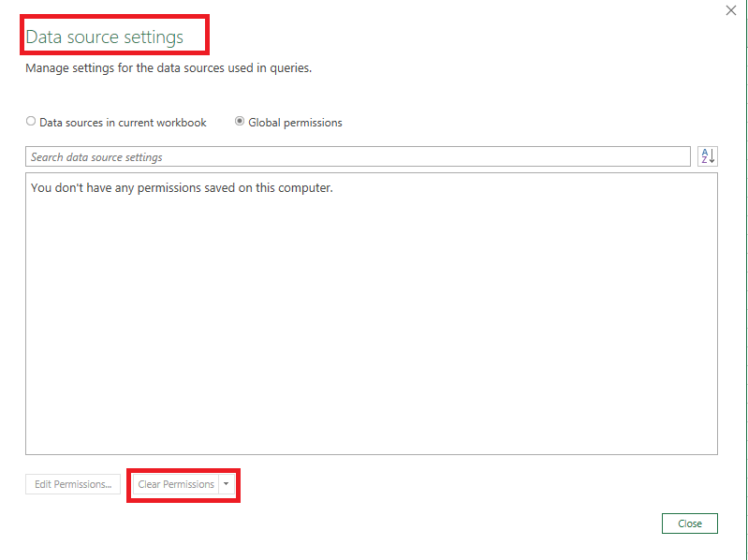Click the green Close button
Image resolution: width=748 pixels, height=560 pixels.
pyautogui.click(x=689, y=523)
